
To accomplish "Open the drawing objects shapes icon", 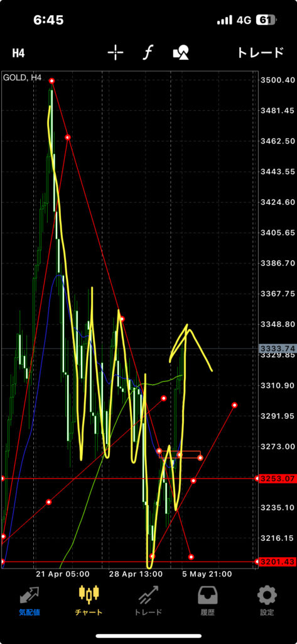I will (x=181, y=53).
